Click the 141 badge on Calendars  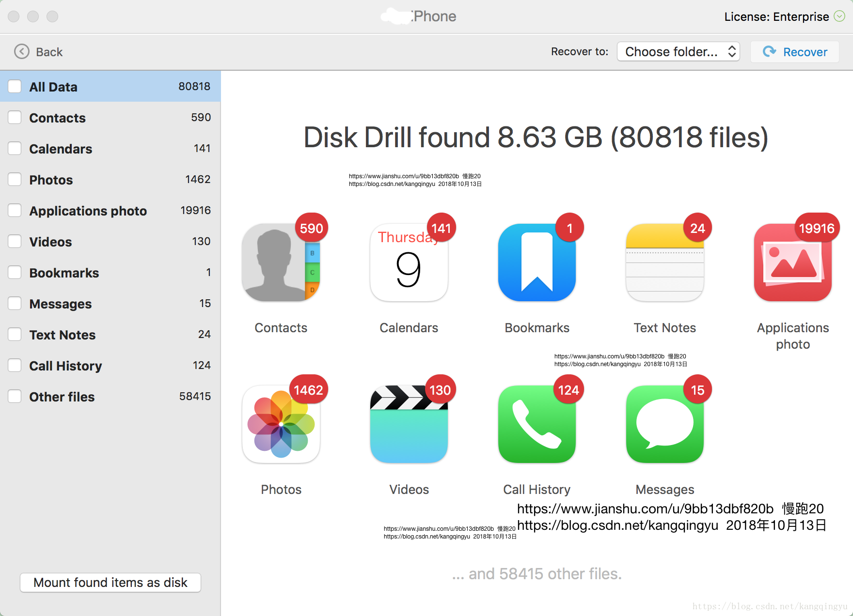(x=441, y=228)
